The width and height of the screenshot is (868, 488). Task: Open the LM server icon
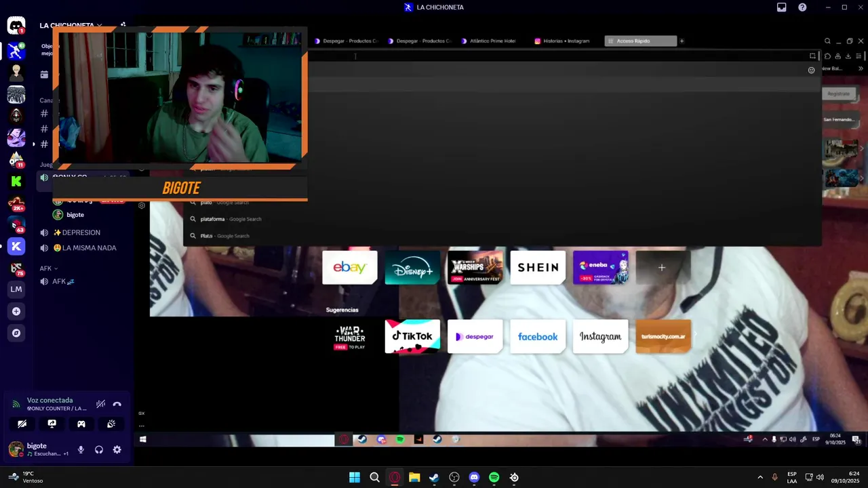coord(16,289)
